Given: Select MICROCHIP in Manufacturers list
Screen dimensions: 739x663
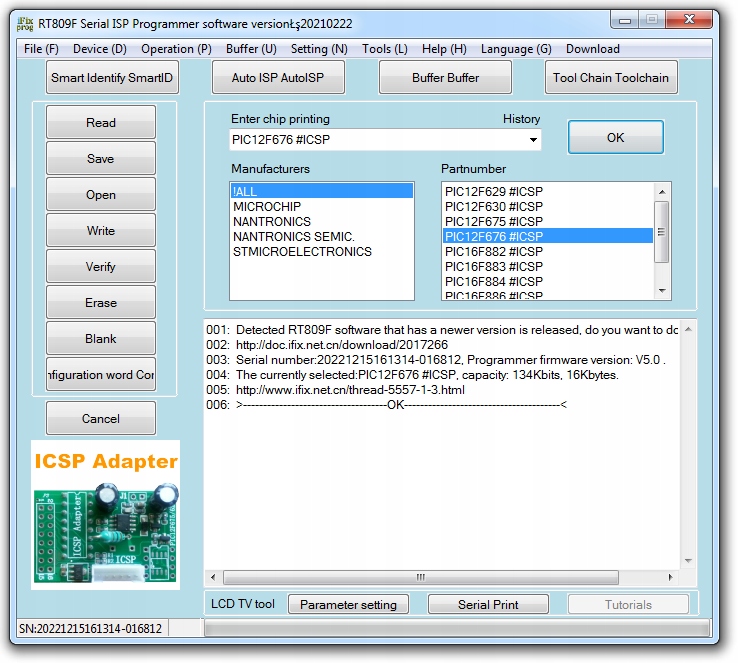Looking at the screenshot, I should [322, 206].
